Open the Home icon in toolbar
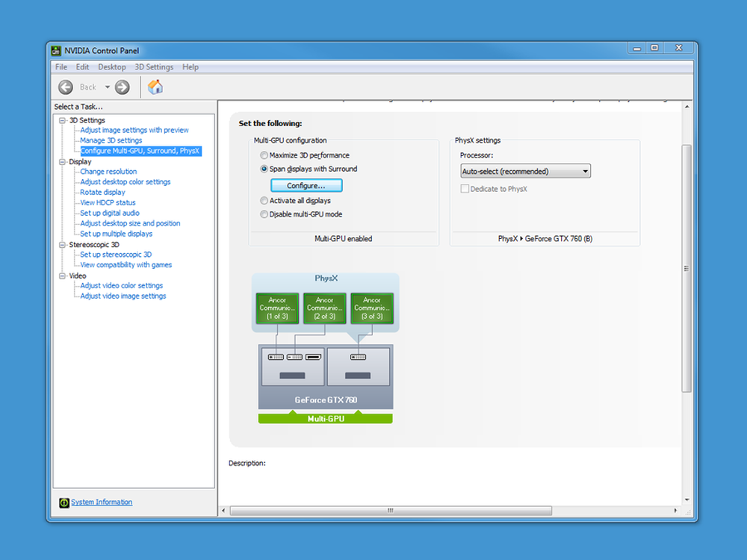This screenshot has height=560, width=747. (155, 87)
